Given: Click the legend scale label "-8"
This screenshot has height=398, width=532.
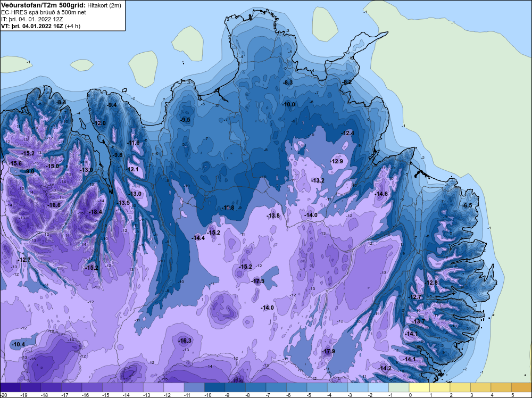Looking at the screenshot, I should coord(248,395).
